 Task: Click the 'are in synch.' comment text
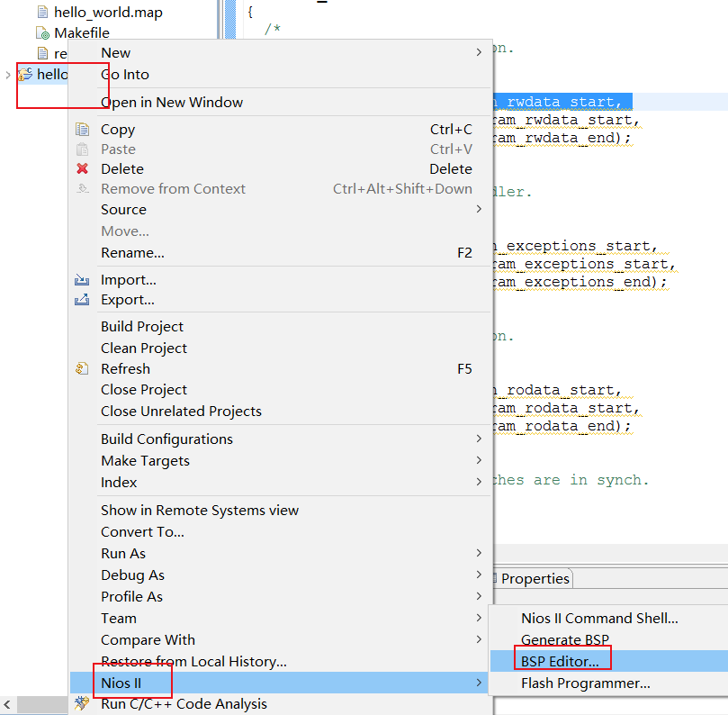point(590,480)
